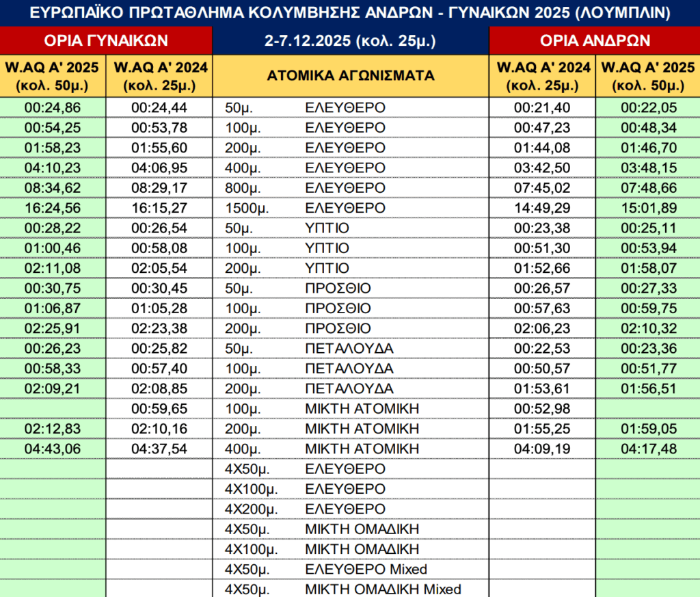Click the men's 14:49,29 time cell
Screen dimensions: 700x597
(542, 208)
